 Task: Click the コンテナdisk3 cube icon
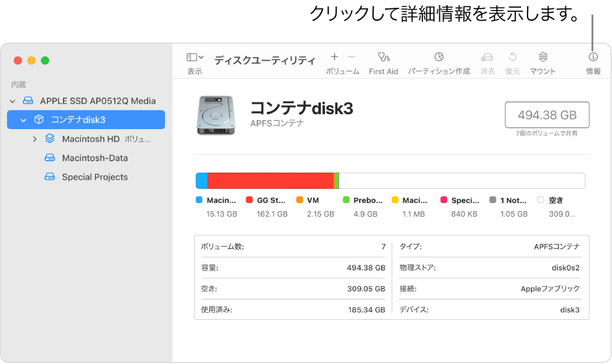(38, 119)
